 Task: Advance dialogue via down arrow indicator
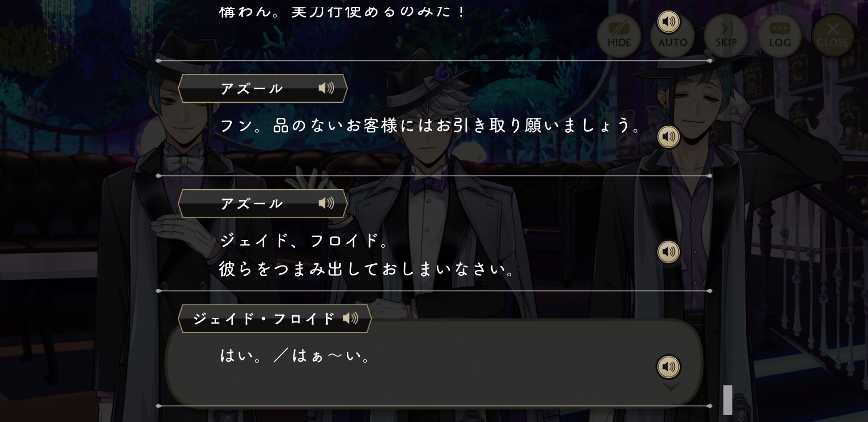[671, 387]
